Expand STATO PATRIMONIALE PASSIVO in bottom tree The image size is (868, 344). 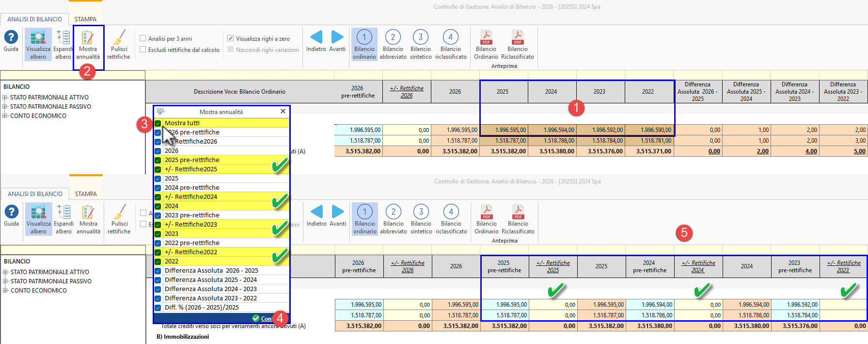point(5,281)
